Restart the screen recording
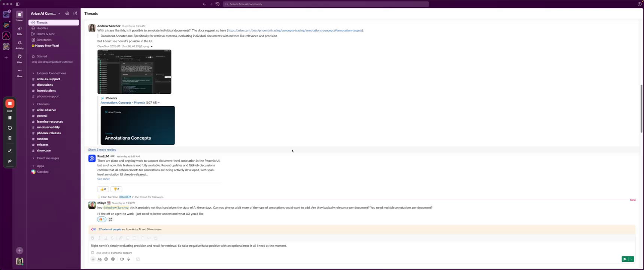The height and width of the screenshot is (270, 644). pos(10,128)
